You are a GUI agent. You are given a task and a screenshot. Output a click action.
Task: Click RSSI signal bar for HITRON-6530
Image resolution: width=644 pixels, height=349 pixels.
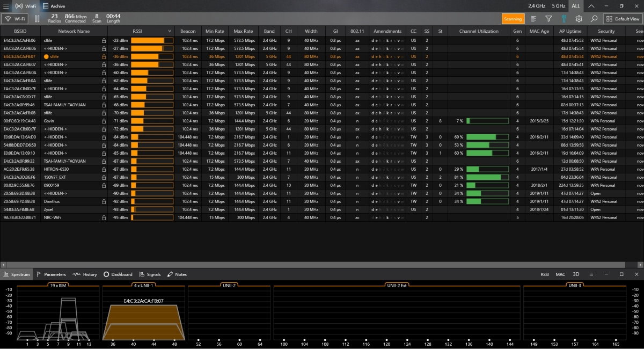point(152,169)
